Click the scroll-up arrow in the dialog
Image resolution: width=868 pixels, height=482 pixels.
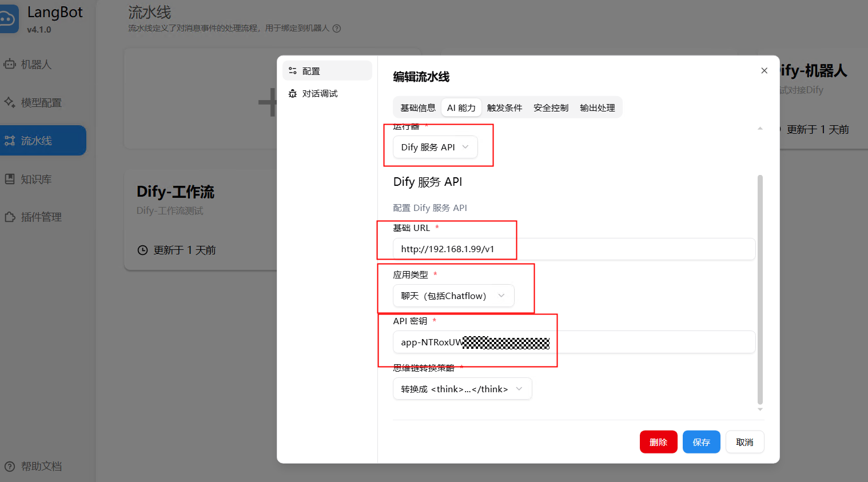click(760, 129)
